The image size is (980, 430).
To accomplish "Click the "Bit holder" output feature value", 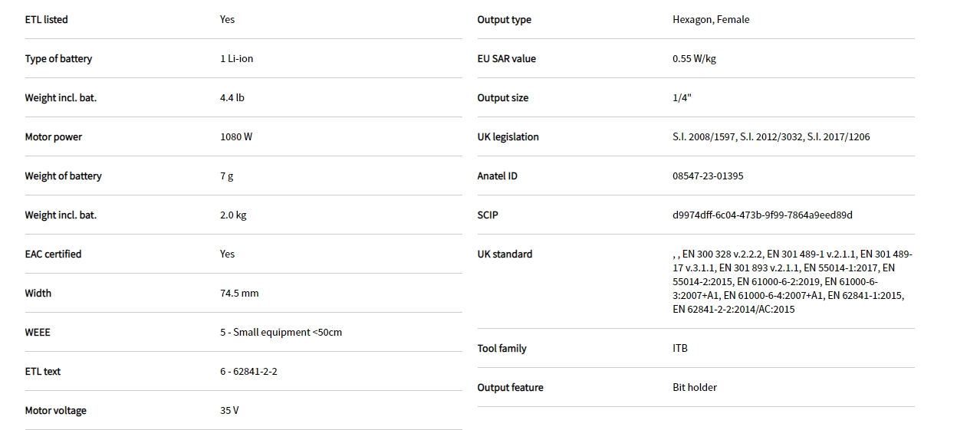I will [695, 388].
